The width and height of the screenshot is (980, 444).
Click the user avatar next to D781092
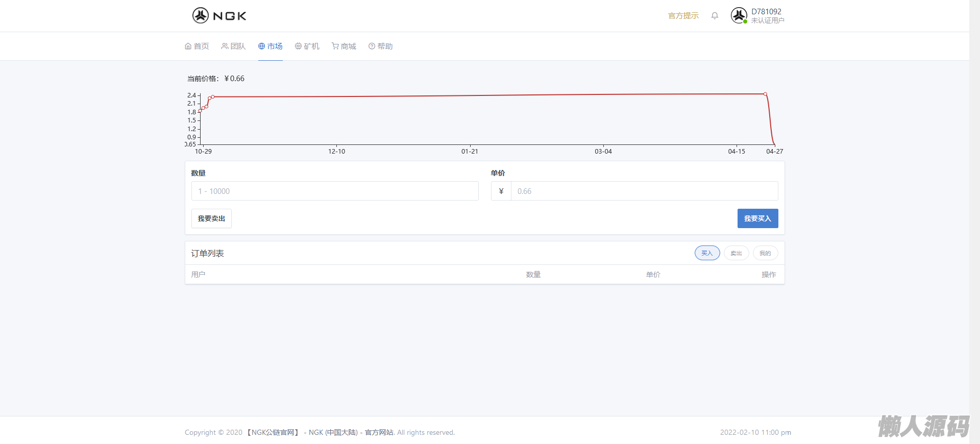(739, 16)
